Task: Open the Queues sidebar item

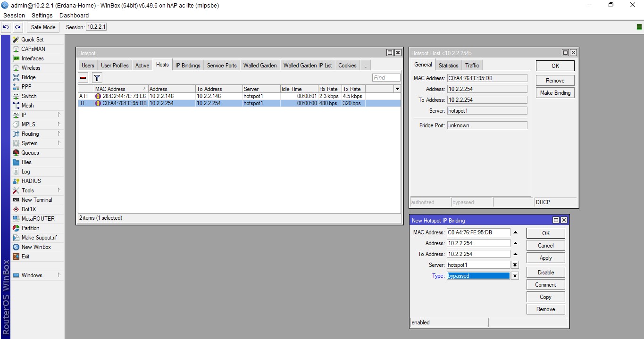Action: (30, 153)
